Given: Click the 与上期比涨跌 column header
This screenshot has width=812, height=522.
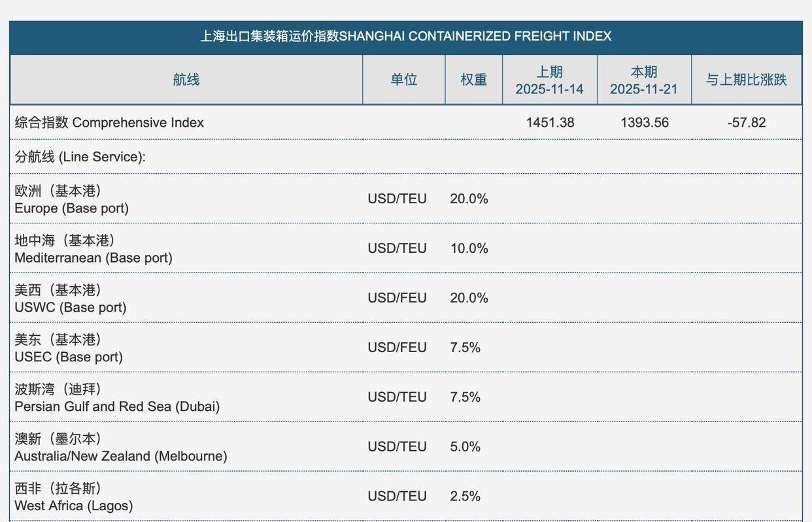Looking at the screenshot, I should point(746,80).
